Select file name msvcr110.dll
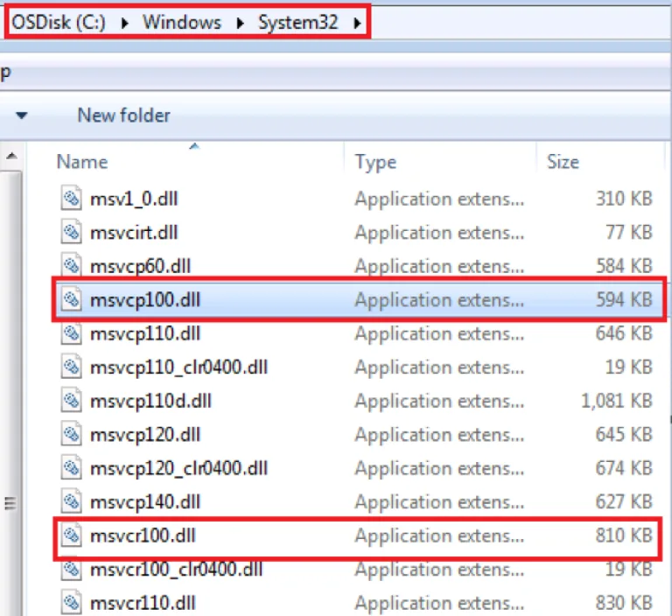Image resolution: width=672 pixels, height=616 pixels. point(143,604)
